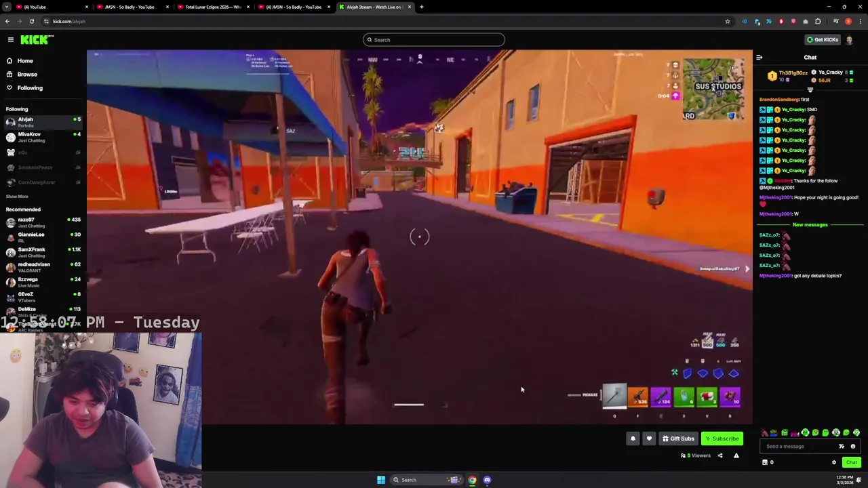The width and height of the screenshot is (868, 488).
Task: Open Discord from the taskbar
Action: (x=487, y=480)
